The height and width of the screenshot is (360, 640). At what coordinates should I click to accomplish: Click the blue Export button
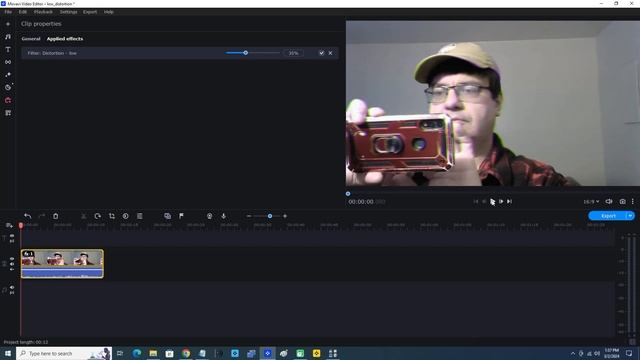click(608, 216)
